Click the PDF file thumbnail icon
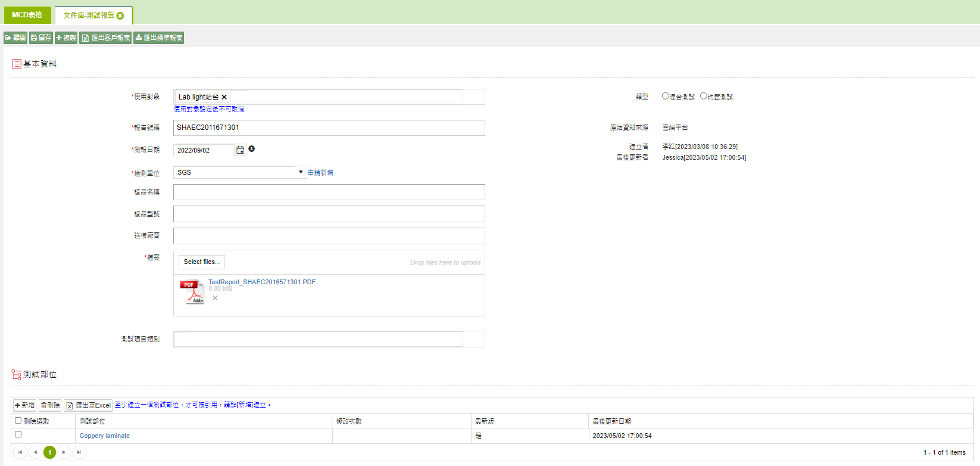 pos(192,292)
